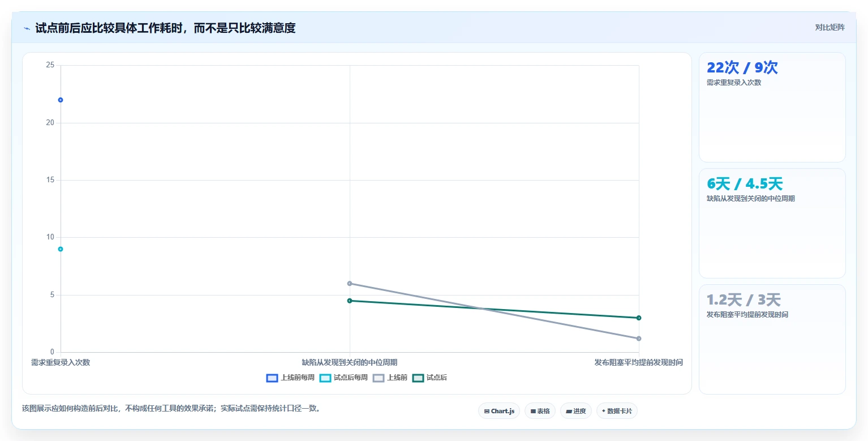Click the cyan data point at 9
This screenshot has height=441, width=868.
click(x=61, y=249)
